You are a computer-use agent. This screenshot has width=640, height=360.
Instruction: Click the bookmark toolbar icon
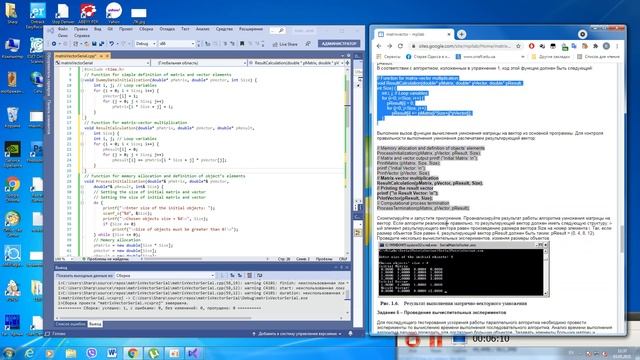pos(242,44)
